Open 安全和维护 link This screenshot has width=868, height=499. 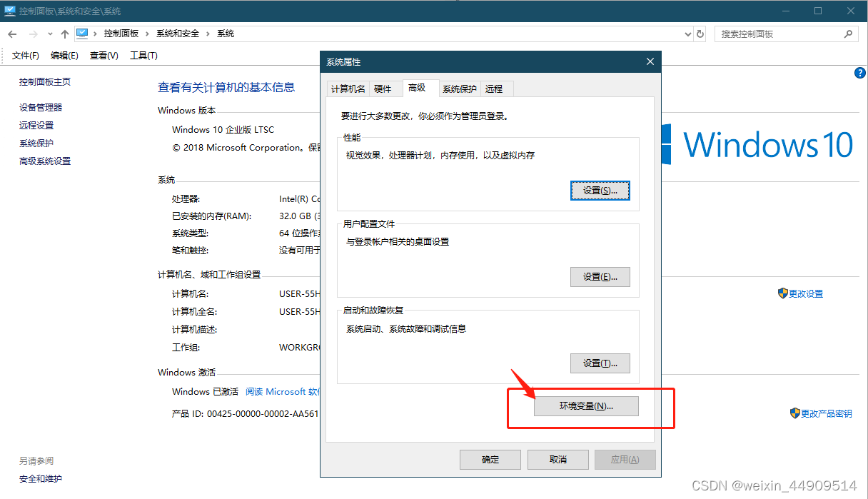[x=41, y=479]
